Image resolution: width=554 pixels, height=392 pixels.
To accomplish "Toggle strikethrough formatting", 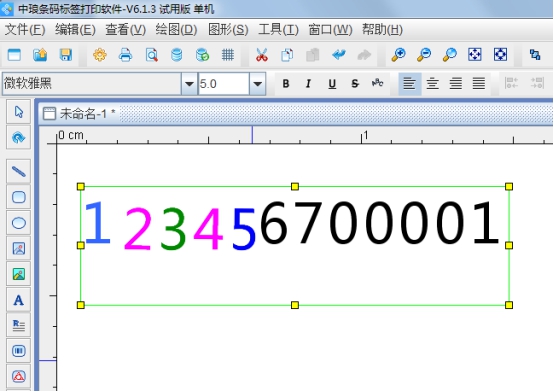I will pyautogui.click(x=355, y=84).
